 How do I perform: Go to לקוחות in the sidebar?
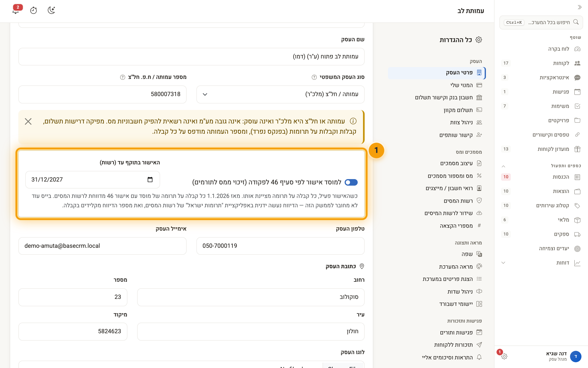541,63
